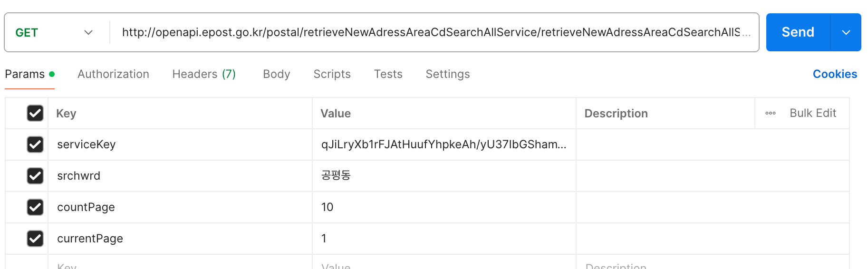Image resolution: width=868 pixels, height=269 pixels.
Task: Select the countPage key cell
Action: (180, 207)
